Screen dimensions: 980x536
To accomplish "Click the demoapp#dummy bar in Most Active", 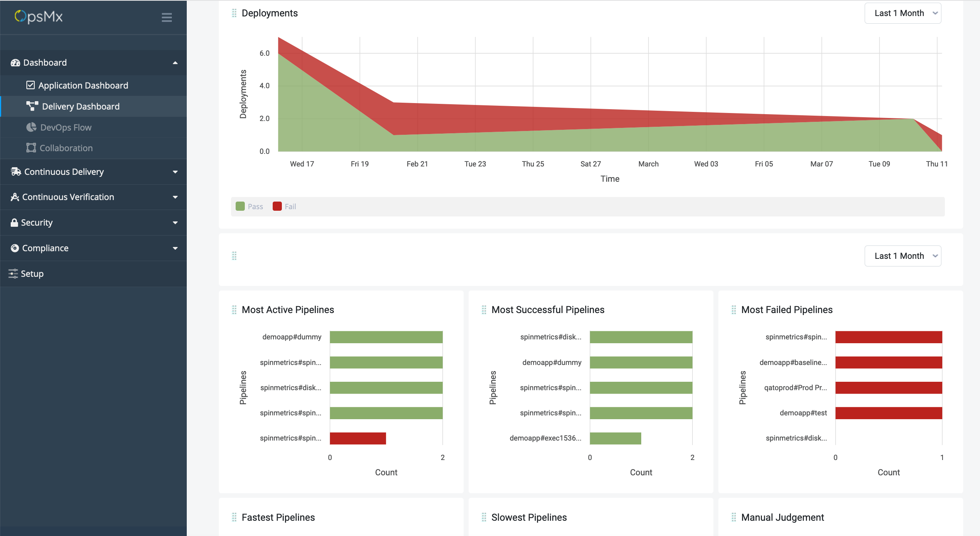I will tap(386, 337).
